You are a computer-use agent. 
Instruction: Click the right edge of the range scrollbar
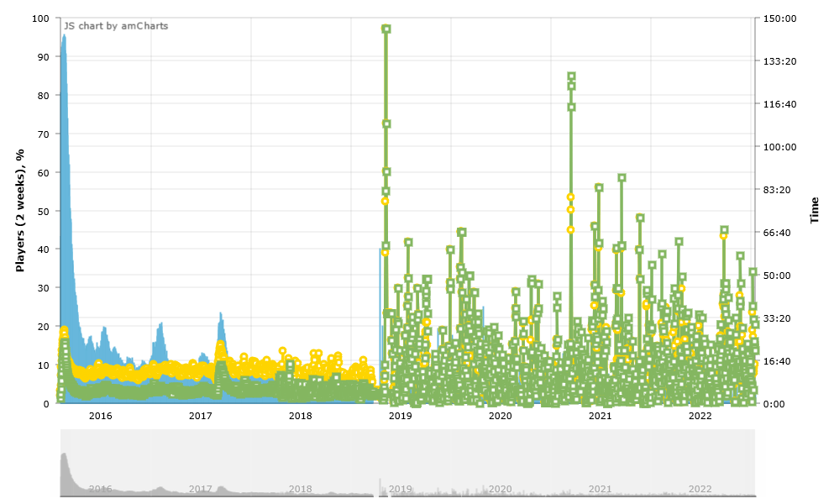click(x=754, y=463)
